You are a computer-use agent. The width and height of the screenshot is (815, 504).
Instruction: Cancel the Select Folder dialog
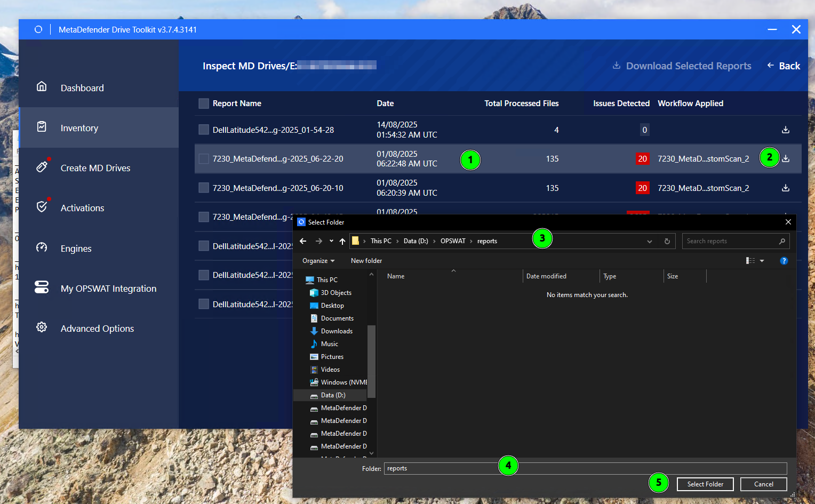click(x=764, y=484)
